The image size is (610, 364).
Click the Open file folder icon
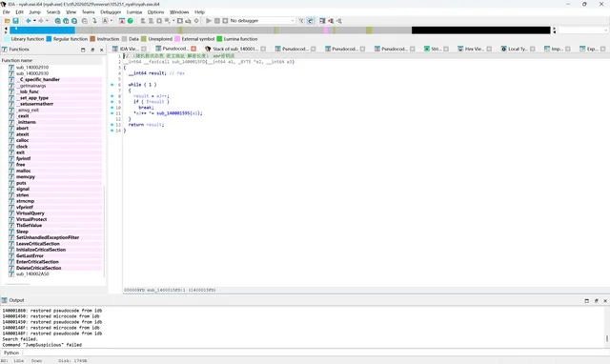8,21
